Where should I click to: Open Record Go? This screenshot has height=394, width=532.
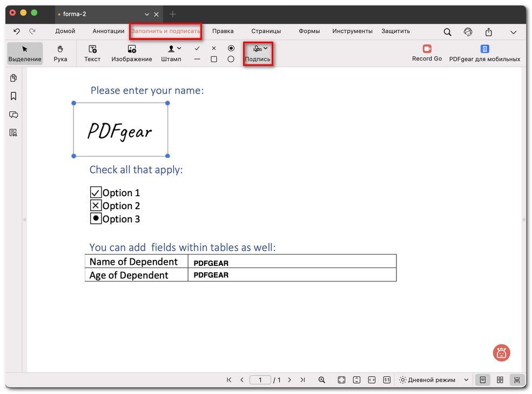pyautogui.click(x=427, y=53)
